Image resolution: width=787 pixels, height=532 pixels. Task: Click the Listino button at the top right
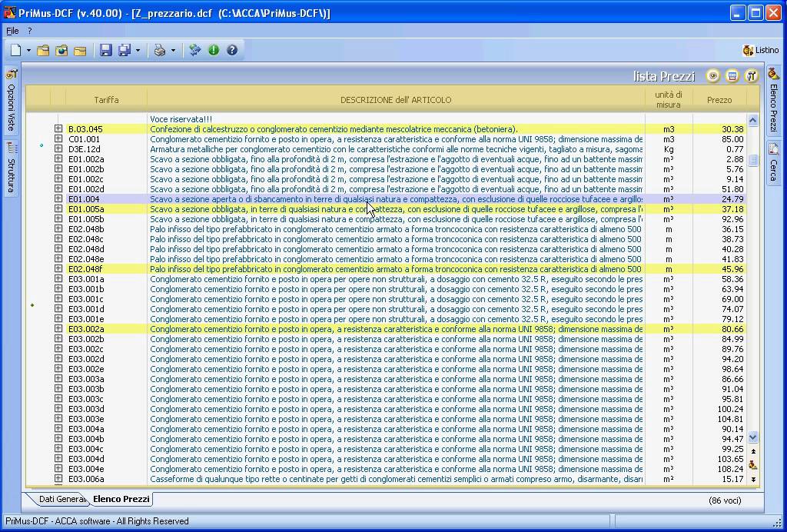click(761, 50)
